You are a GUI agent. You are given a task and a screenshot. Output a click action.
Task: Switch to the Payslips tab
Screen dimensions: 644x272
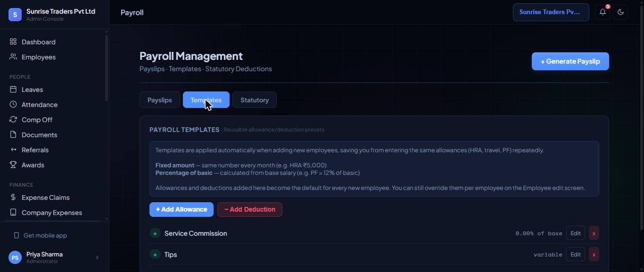click(x=160, y=100)
